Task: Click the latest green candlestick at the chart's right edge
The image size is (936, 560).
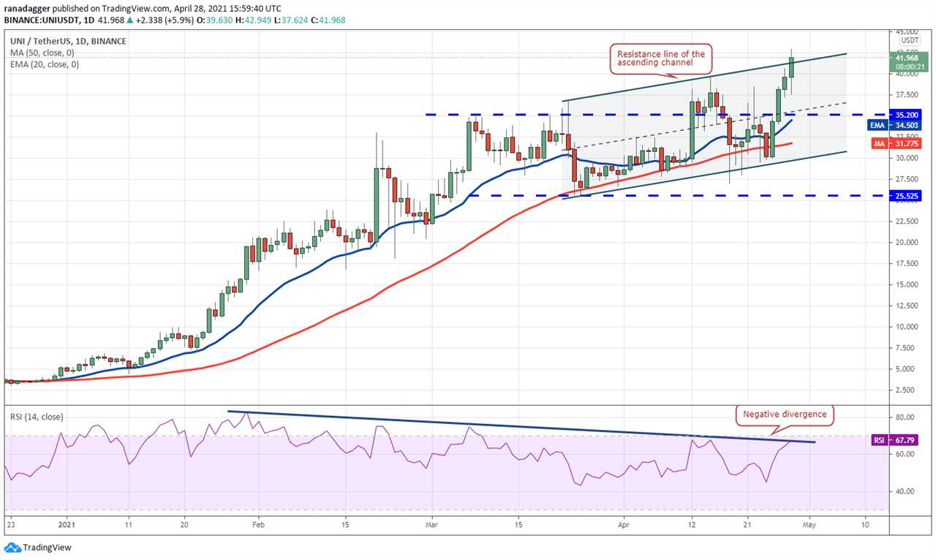Action: tap(791, 67)
